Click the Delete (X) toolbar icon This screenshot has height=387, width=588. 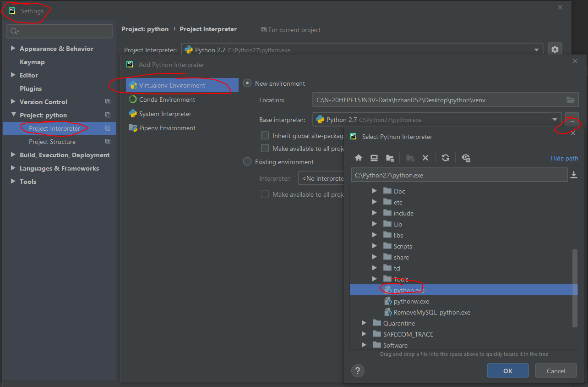click(x=425, y=158)
